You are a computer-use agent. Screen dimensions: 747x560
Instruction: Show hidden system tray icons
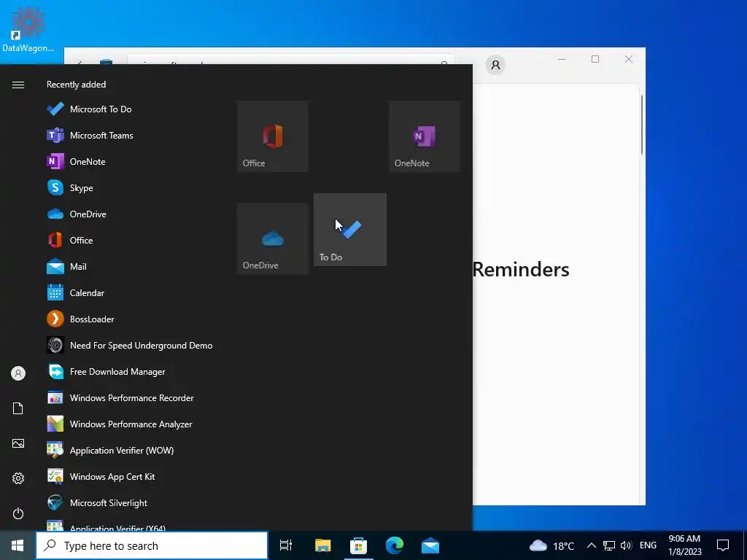pos(591,545)
